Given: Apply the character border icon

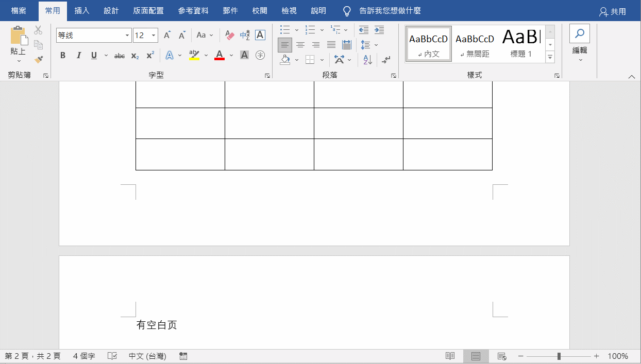Looking at the screenshot, I should click(x=260, y=35).
